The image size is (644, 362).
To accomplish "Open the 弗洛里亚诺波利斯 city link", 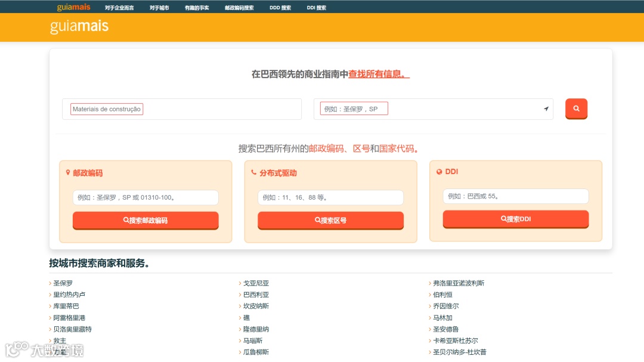I will click(x=459, y=283).
